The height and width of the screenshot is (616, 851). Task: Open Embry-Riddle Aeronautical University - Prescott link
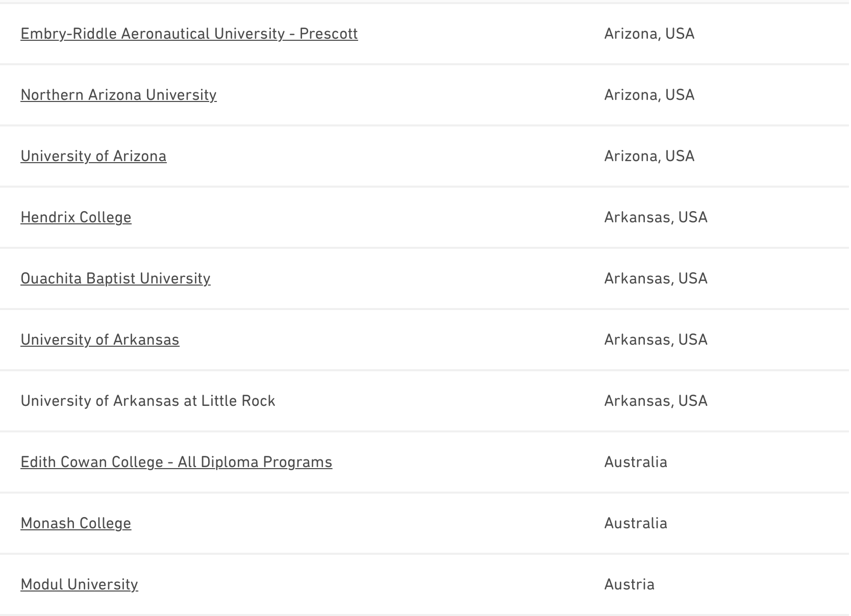point(189,34)
